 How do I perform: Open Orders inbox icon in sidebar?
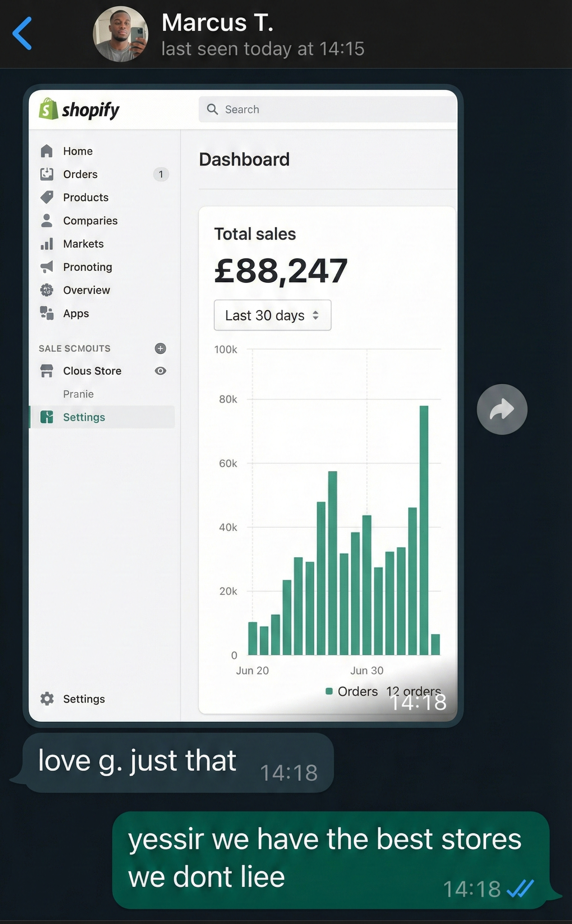[47, 174]
